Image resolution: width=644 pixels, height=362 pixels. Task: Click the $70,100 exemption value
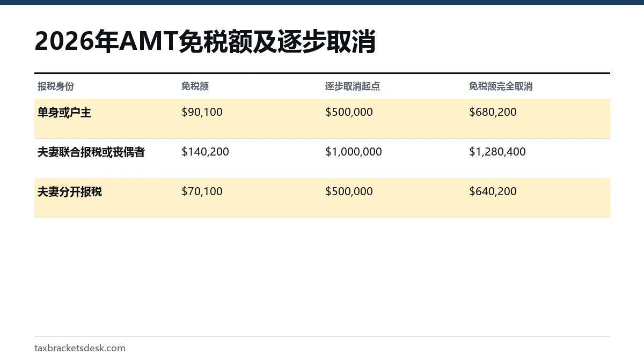(x=202, y=191)
